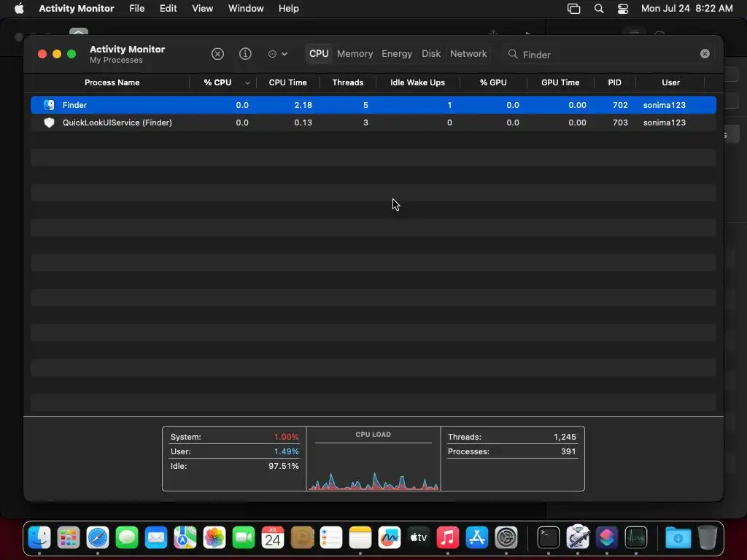
Task: Click the Finder process icon in list
Action: [49, 105]
